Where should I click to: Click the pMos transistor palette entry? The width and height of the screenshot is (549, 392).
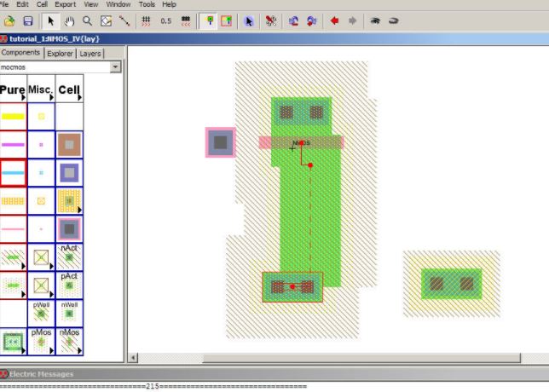pyautogui.click(x=41, y=341)
